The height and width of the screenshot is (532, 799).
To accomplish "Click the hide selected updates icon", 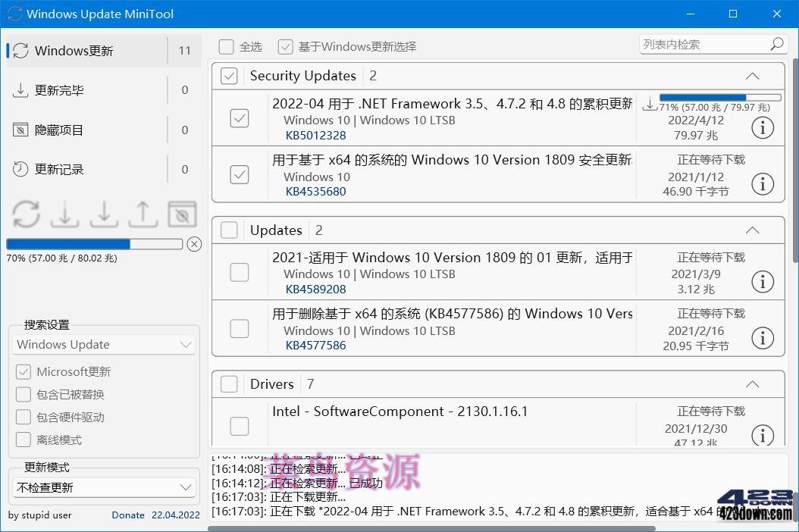I will point(183,214).
